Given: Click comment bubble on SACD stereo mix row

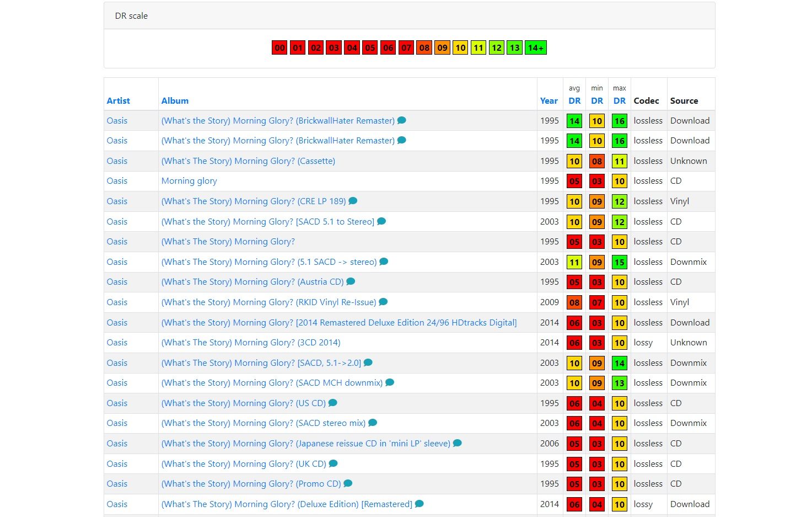Looking at the screenshot, I should [373, 423].
